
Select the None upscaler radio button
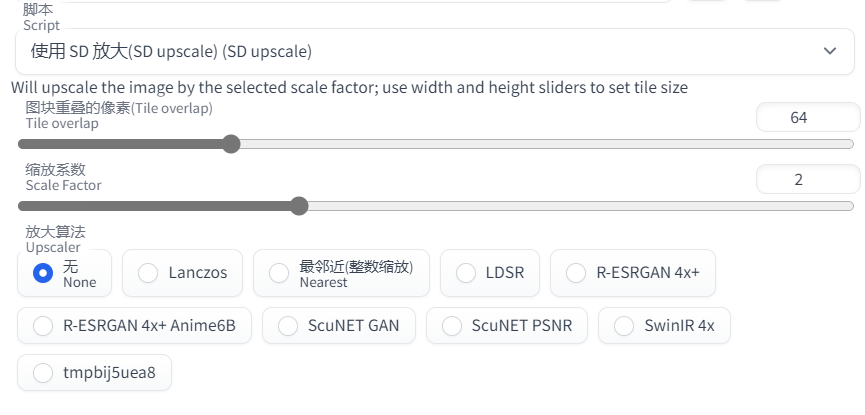[x=43, y=273]
